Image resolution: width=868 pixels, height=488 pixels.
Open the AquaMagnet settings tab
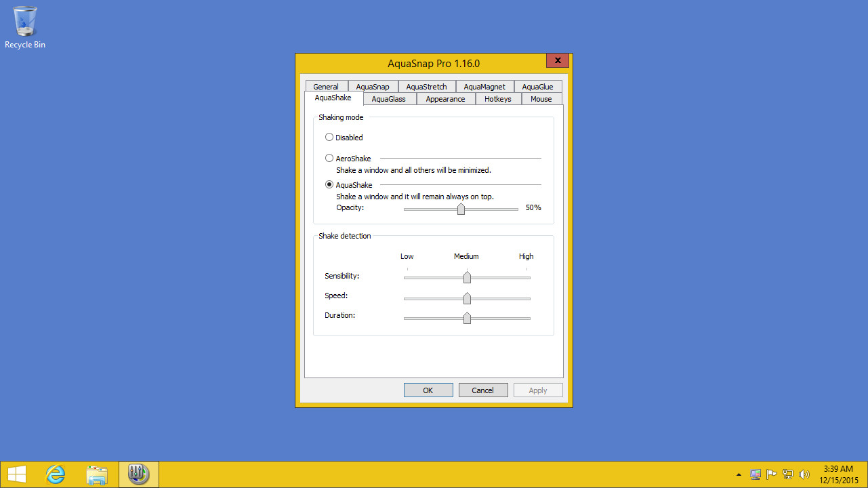click(484, 86)
